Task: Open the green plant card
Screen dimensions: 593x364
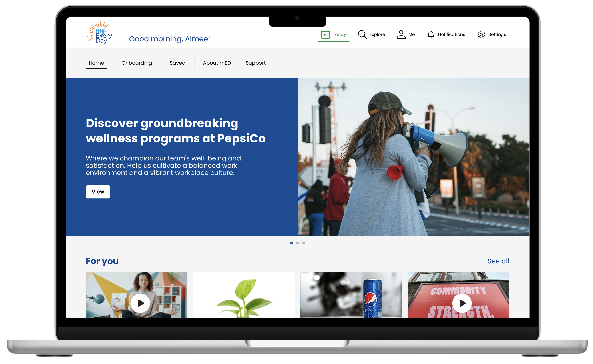Action: (x=244, y=295)
